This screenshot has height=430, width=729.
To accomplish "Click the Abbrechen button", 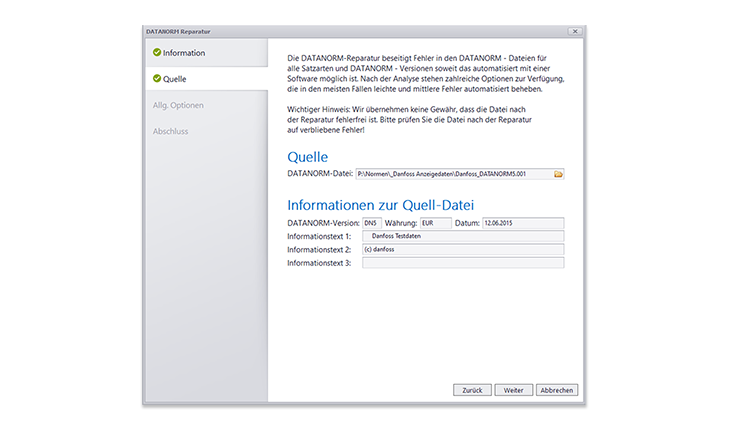I will click(557, 390).
